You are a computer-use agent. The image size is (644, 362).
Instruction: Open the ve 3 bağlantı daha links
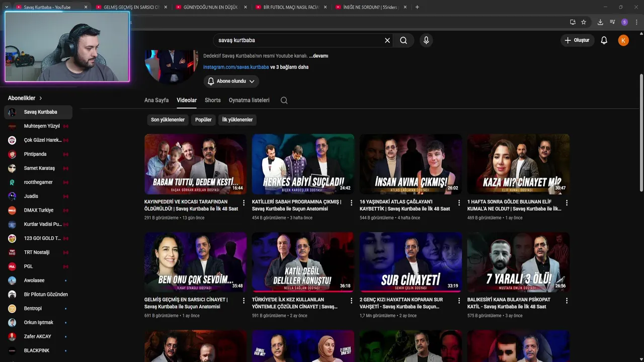click(x=289, y=67)
